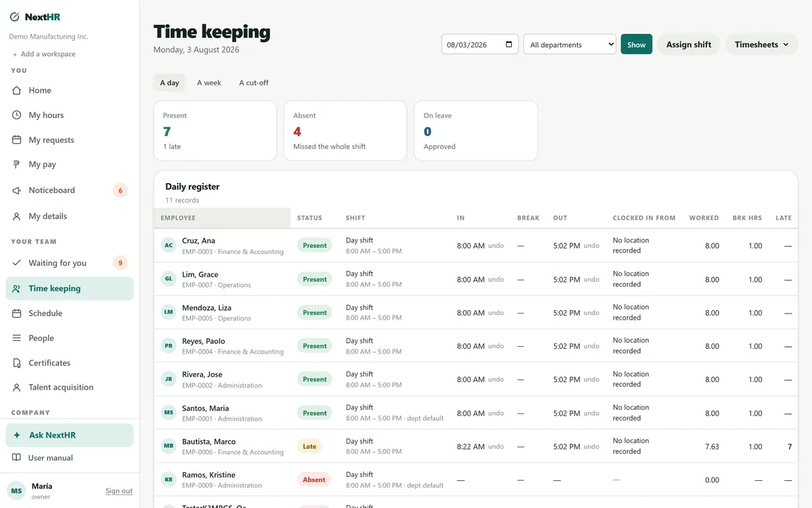Click the Noticeboard megaphone icon
This screenshot has height=508, width=812.
tap(17, 190)
